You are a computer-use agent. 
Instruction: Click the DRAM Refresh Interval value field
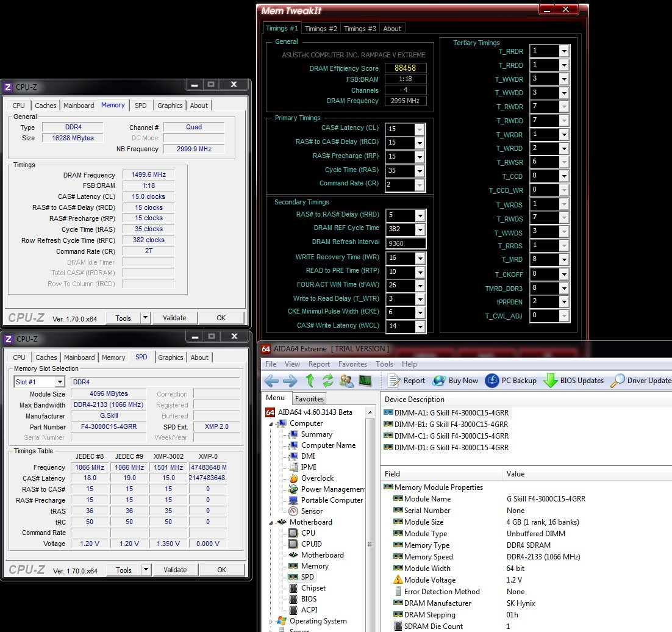pyautogui.click(x=406, y=242)
